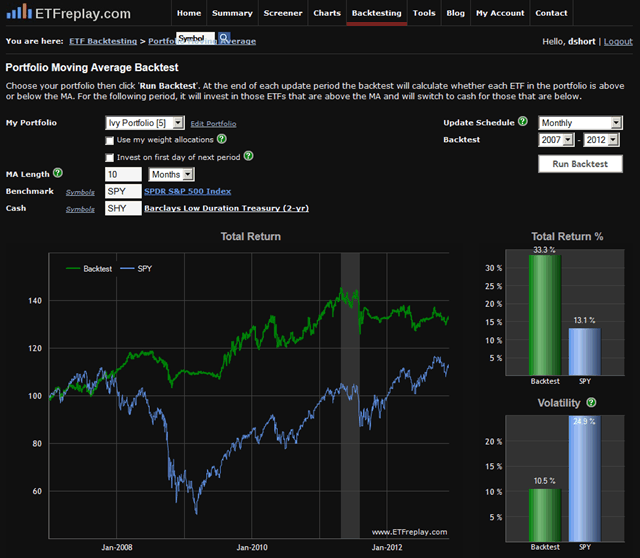
Task: Open the Summary menu item
Action: (232, 13)
